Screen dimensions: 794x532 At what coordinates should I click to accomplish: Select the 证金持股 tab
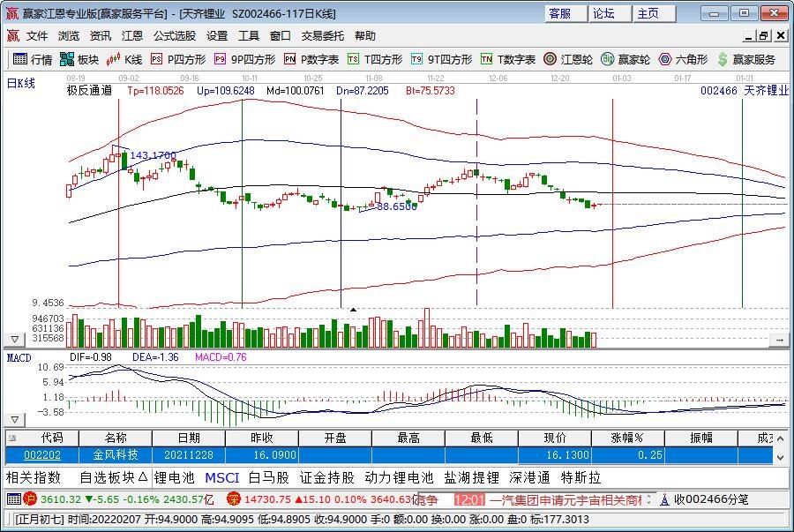[327, 477]
